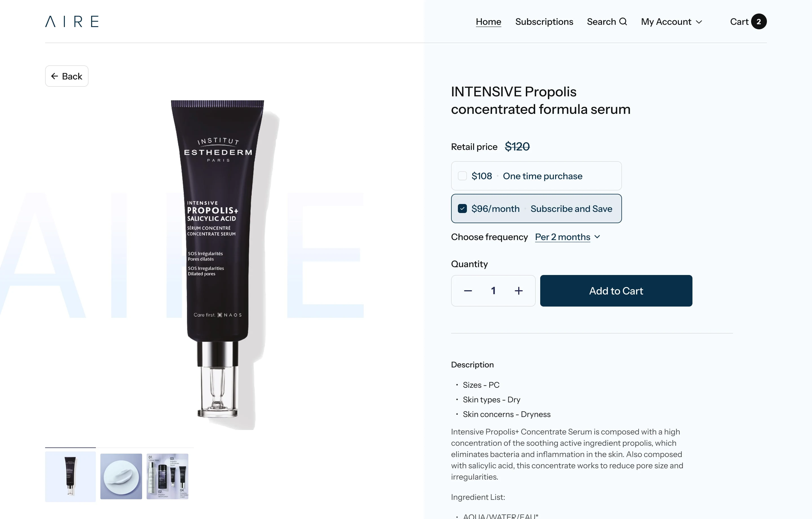This screenshot has height=519, width=812.
Task: Click the back arrow icon
Action: pyautogui.click(x=54, y=76)
